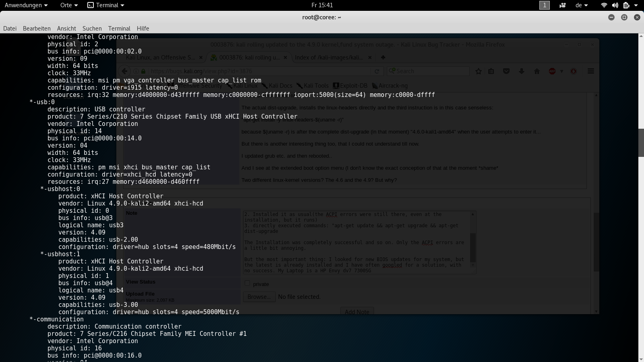644x362 pixels.
Task: Click the clock showing Fr 15:41
Action: point(322,5)
